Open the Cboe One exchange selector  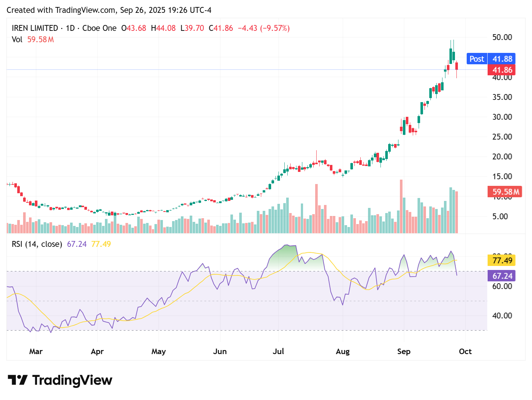[x=99, y=28]
